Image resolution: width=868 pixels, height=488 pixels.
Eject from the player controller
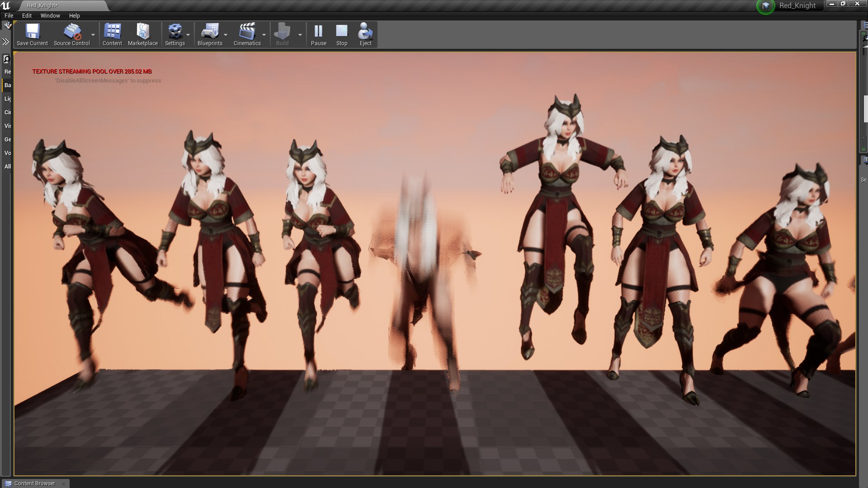[x=365, y=35]
